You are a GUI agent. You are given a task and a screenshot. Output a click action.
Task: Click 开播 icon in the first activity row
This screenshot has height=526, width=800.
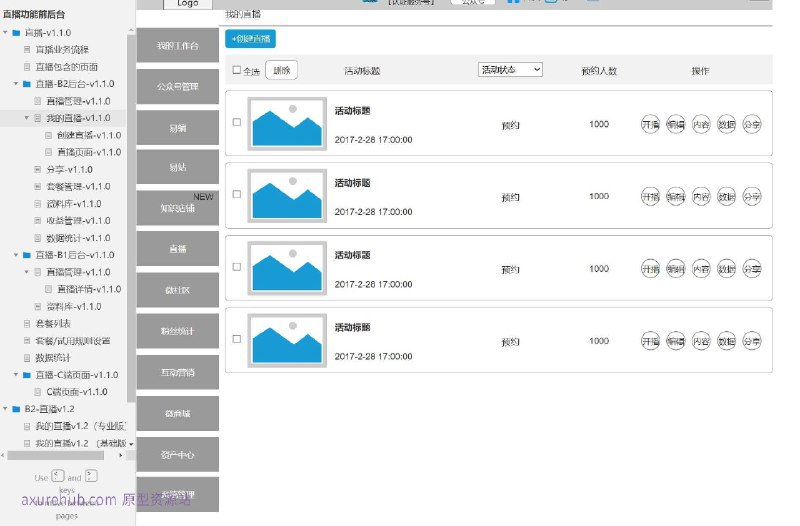(650, 124)
